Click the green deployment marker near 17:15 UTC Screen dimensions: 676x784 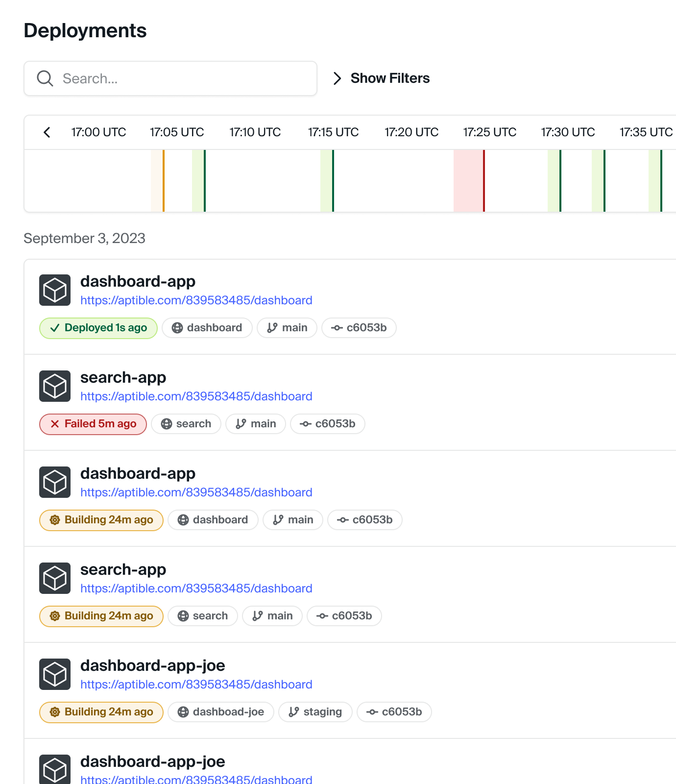(x=333, y=181)
